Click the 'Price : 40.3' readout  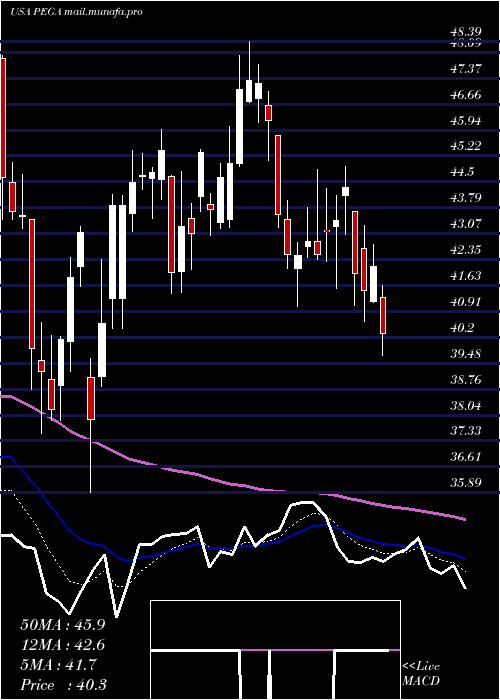(63, 685)
